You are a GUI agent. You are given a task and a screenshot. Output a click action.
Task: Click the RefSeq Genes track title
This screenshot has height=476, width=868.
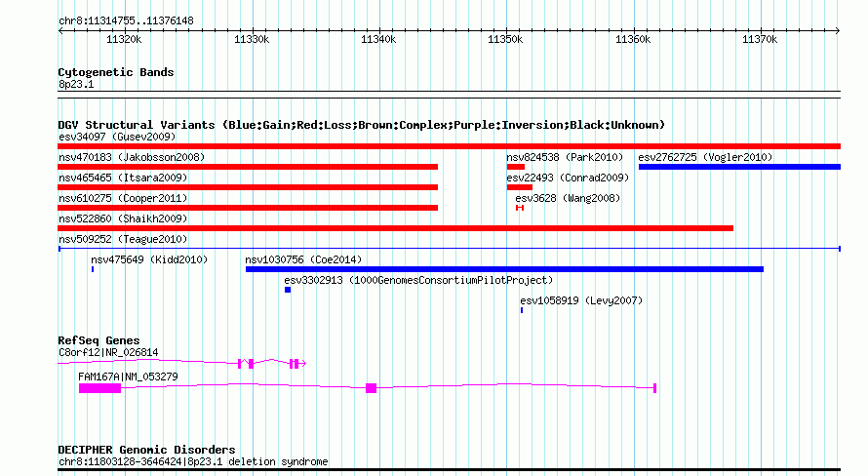point(99,340)
